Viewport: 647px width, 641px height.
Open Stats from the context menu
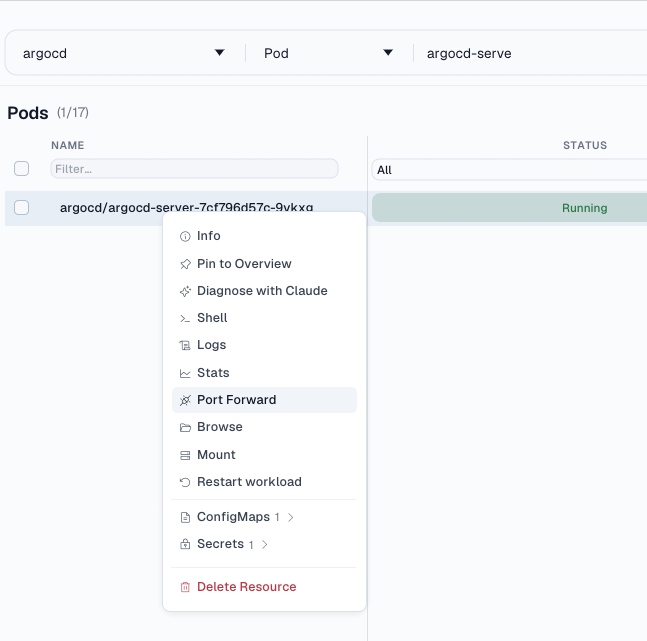(x=264, y=373)
